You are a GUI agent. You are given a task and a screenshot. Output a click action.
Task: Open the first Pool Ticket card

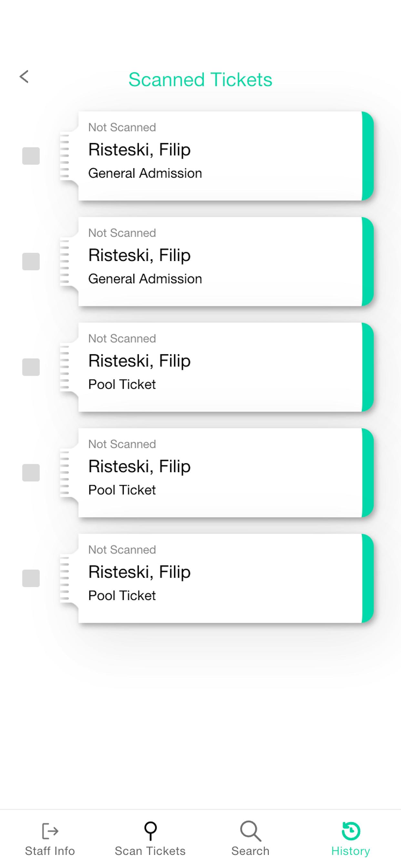(x=217, y=367)
